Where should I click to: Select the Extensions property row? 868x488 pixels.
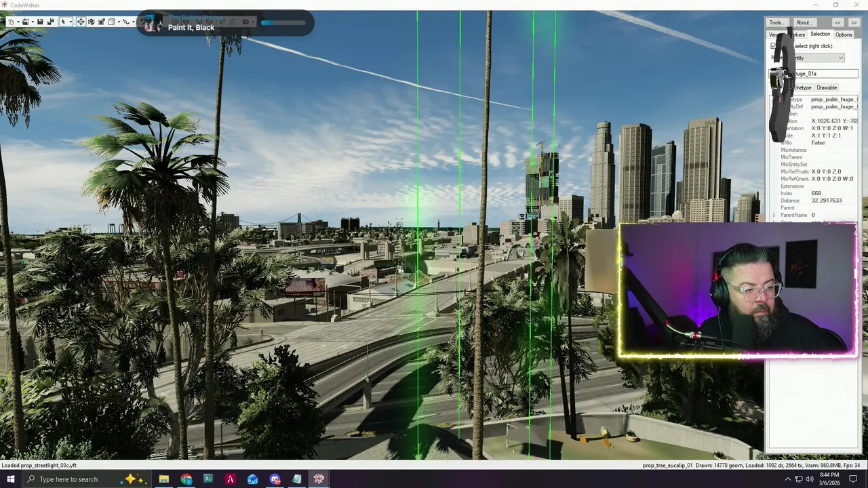(814, 186)
